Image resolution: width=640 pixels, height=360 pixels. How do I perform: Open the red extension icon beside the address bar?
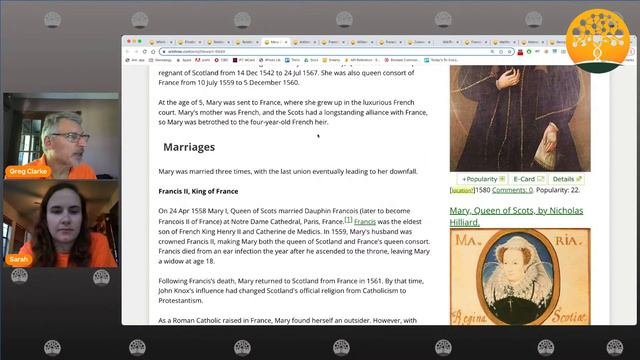[x=520, y=52]
